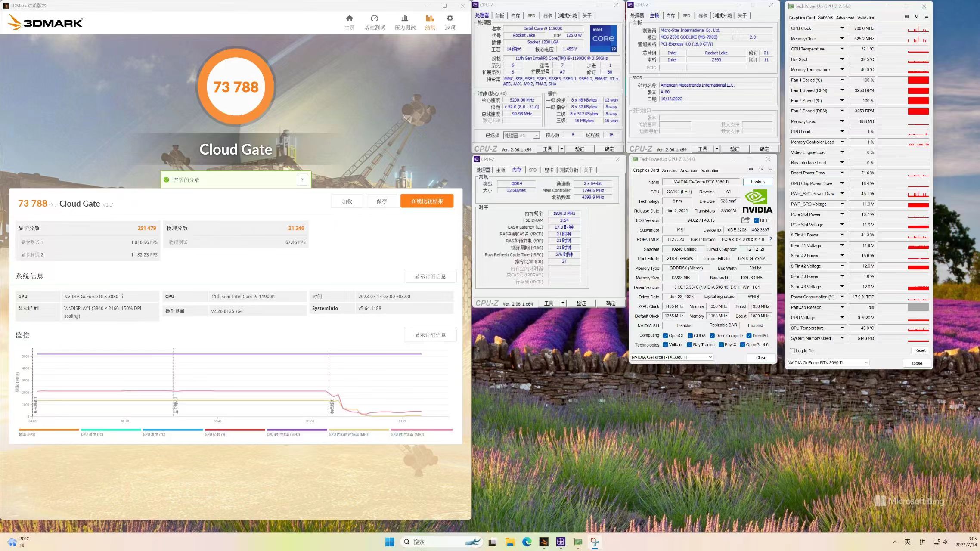Open Validation tab in GPU-Z Sensors window

point(866,18)
